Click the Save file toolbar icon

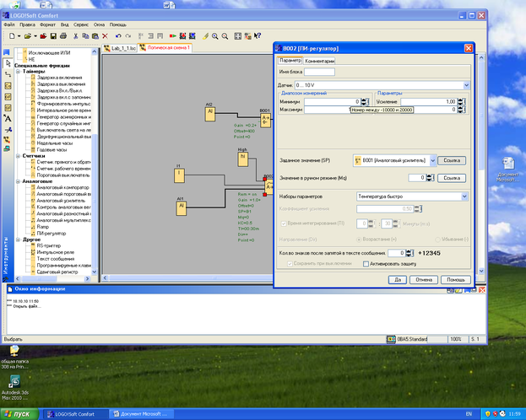point(52,36)
